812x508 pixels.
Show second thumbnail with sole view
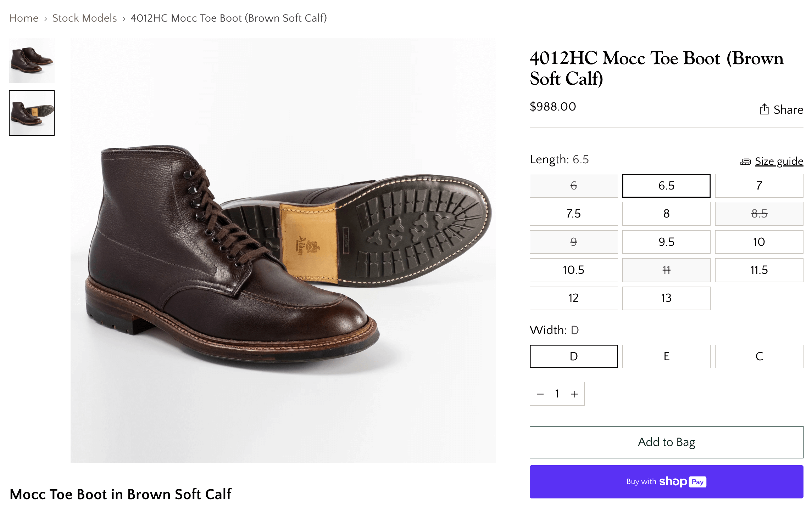[32, 113]
